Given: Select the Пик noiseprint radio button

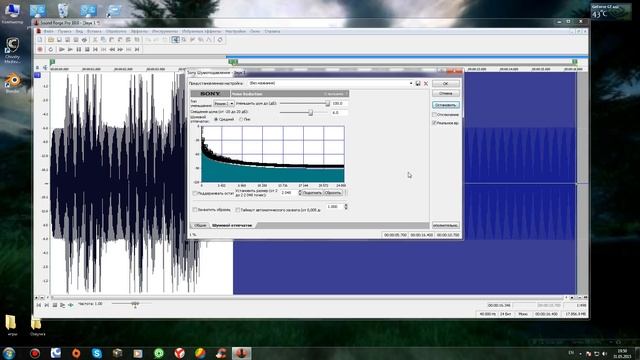Looking at the screenshot, I should point(241,120).
